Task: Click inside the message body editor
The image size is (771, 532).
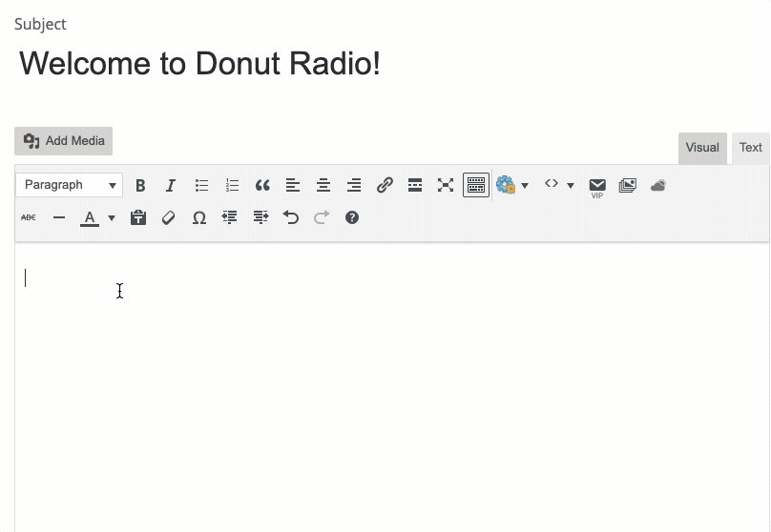Action: click(392, 388)
